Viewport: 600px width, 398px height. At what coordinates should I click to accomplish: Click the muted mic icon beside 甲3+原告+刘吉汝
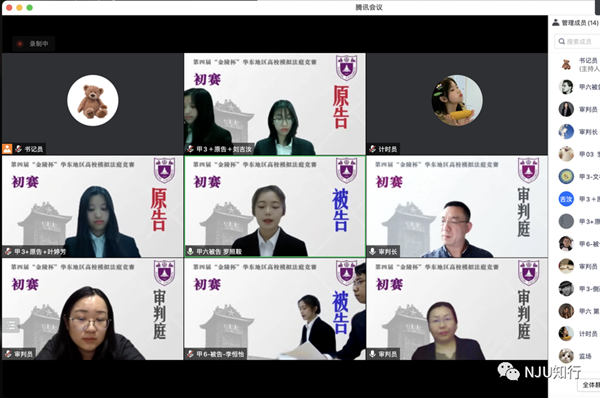(190, 149)
